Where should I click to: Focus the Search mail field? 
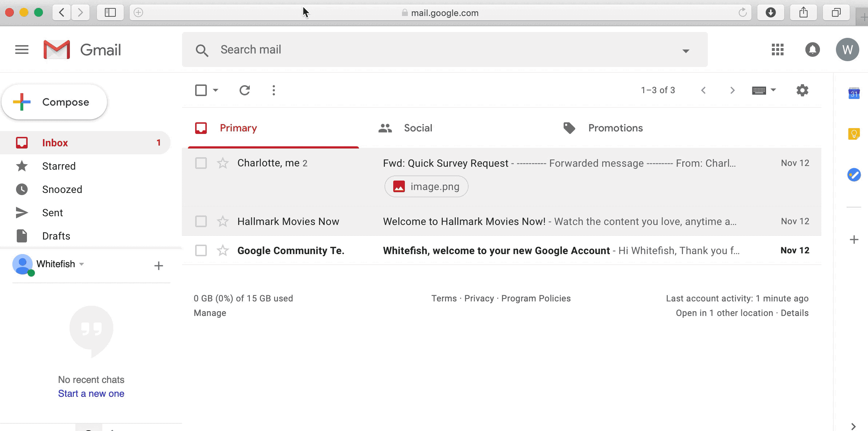[445, 50]
